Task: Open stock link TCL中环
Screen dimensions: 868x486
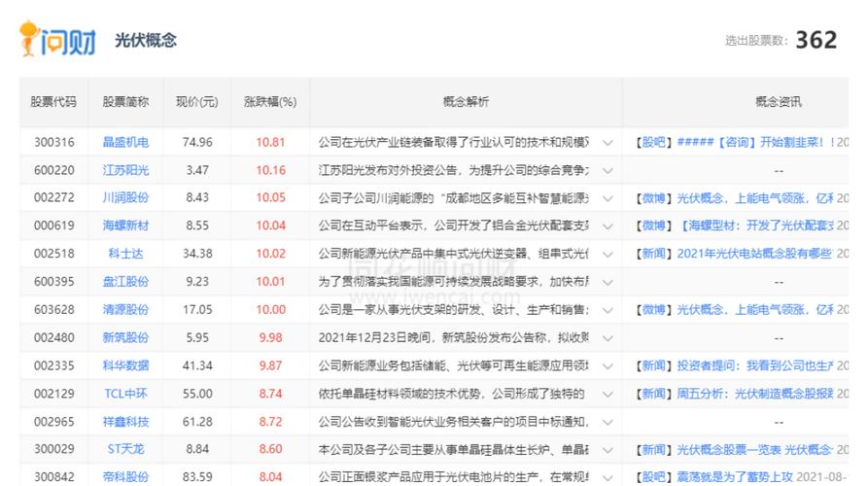Action: pyautogui.click(x=125, y=394)
